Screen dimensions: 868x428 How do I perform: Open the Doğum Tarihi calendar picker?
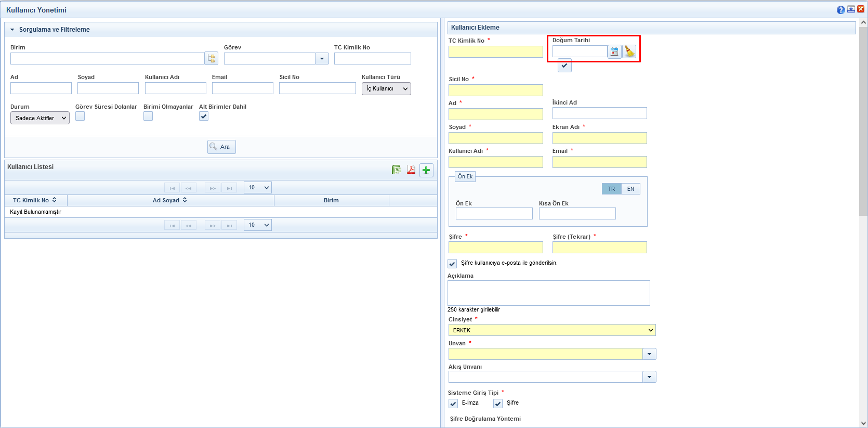pos(614,51)
